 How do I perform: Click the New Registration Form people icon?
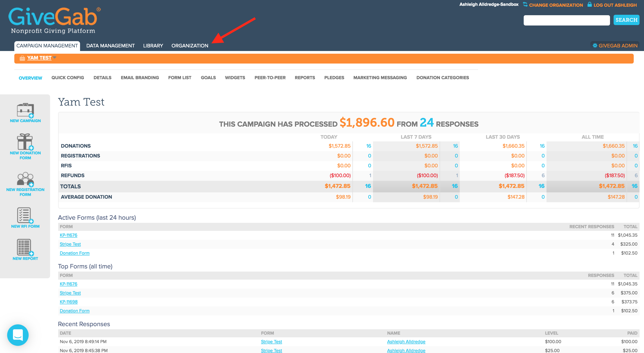point(25,179)
